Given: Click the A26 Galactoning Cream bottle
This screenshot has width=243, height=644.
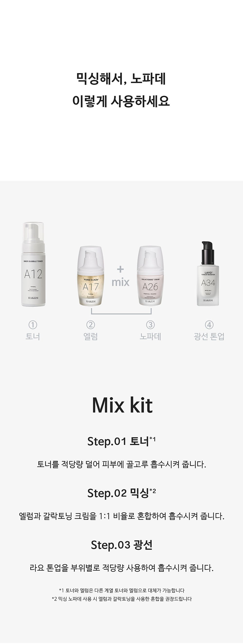Looking at the screenshot, I should click(150, 276).
